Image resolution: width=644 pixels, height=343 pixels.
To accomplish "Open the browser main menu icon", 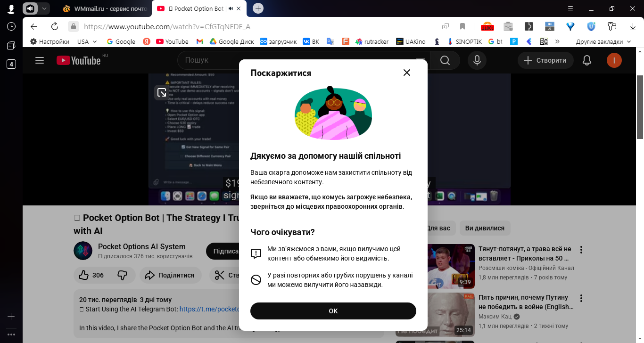I will point(570,8).
